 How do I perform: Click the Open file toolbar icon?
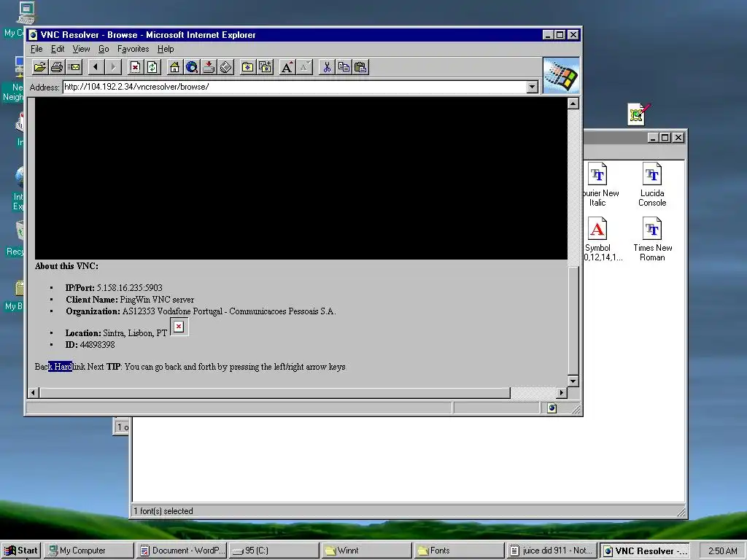tap(39, 67)
